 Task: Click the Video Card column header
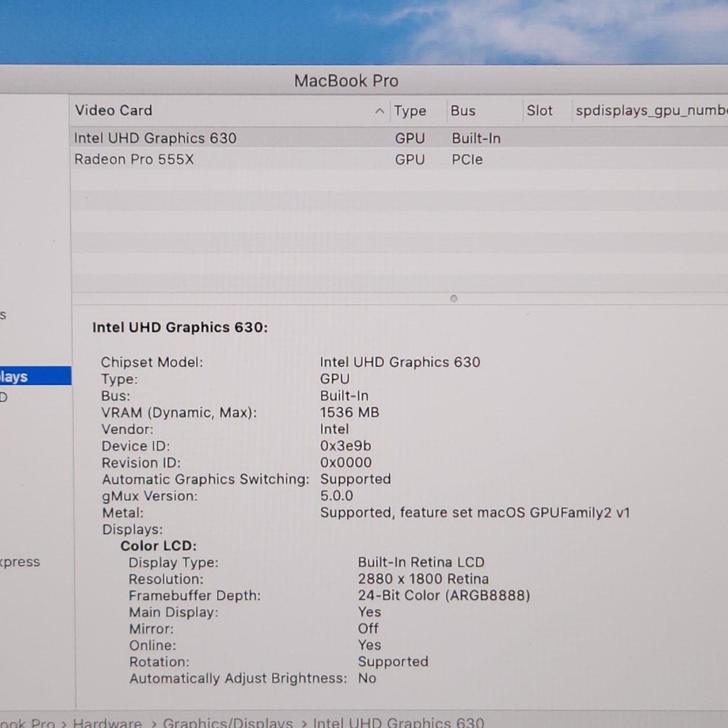coord(113,110)
